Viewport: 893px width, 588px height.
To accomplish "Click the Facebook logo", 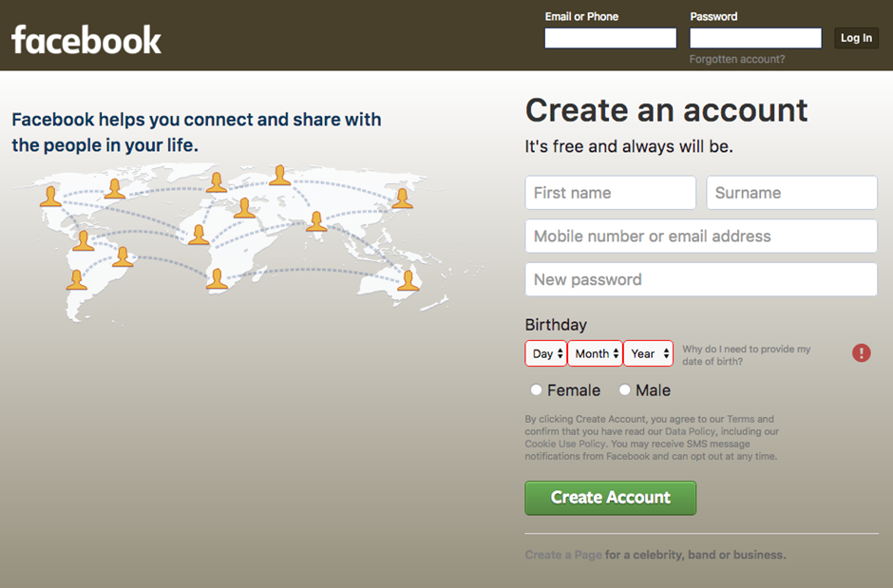I will point(86,40).
